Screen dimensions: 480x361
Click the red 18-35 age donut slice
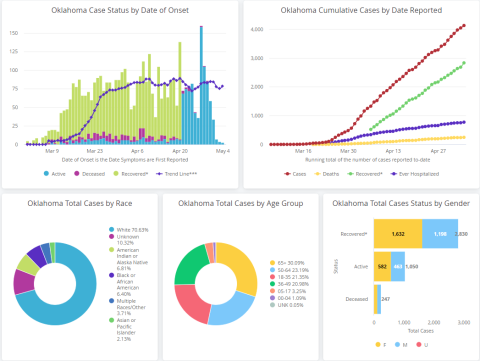click(x=193, y=303)
